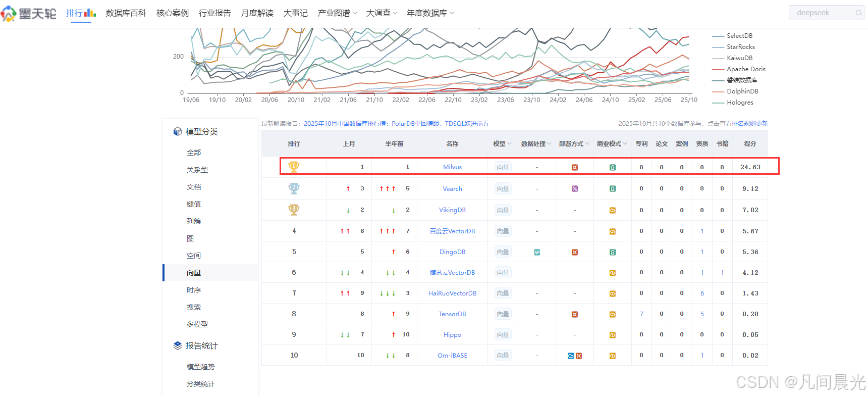Screen dimensions: 868x397
Task: Open 行业报告 in top navigation
Action: pos(215,13)
